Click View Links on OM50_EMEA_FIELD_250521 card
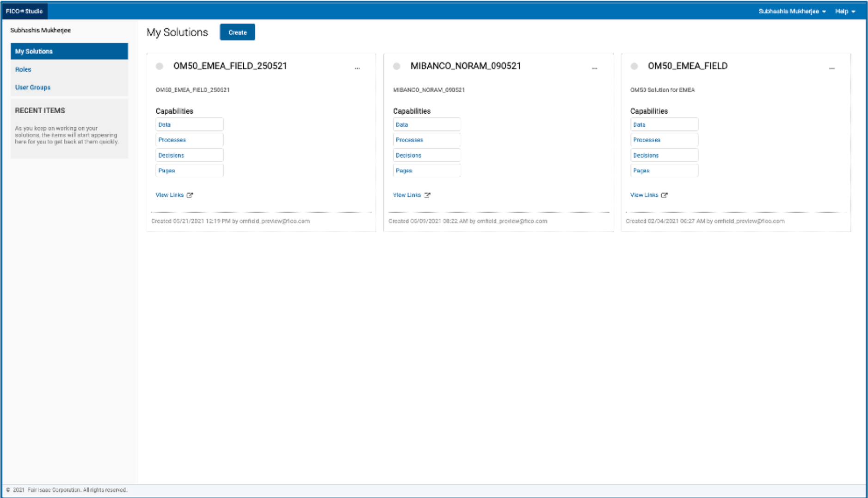 tap(170, 195)
